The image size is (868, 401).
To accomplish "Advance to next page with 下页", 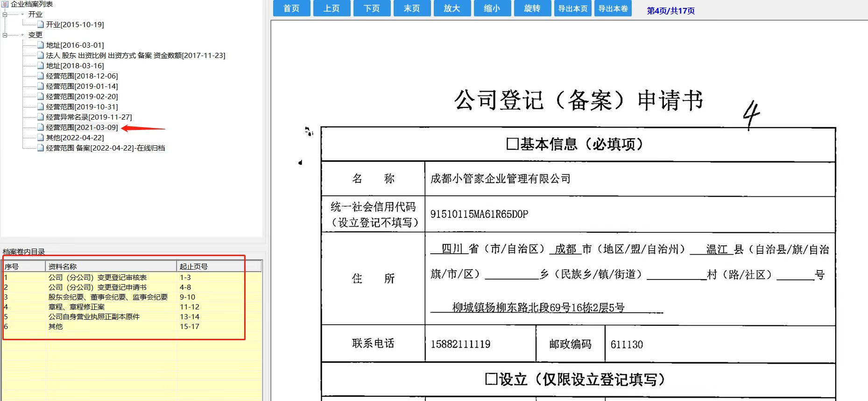I will (372, 8).
